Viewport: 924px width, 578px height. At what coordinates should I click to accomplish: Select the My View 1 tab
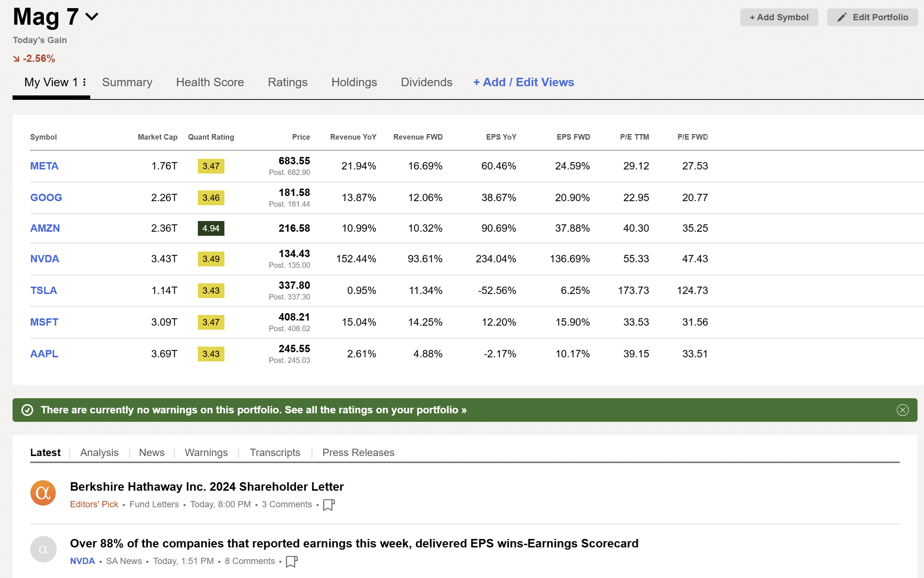(51, 82)
